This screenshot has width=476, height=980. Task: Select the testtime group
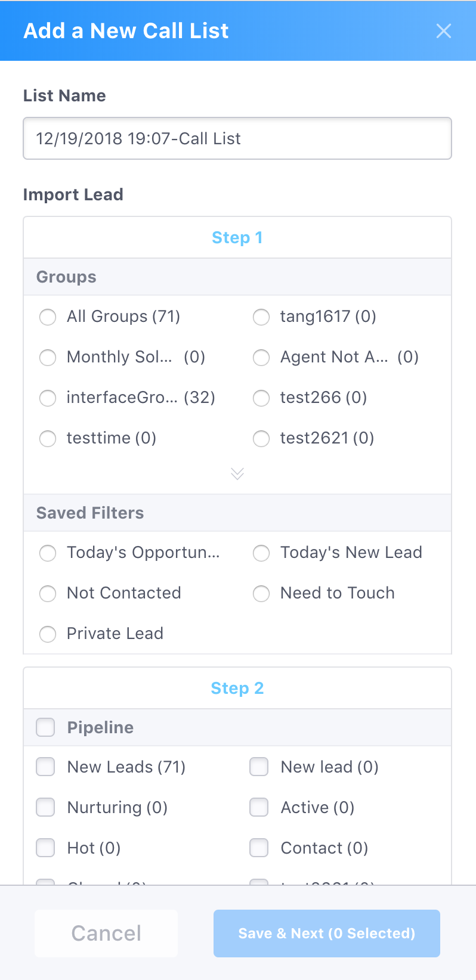[48, 439]
